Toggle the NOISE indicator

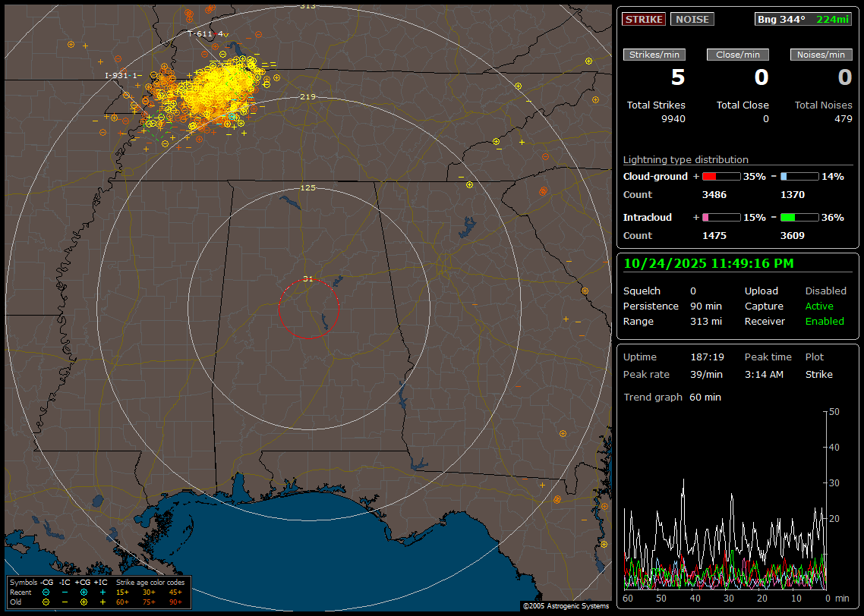coord(692,20)
